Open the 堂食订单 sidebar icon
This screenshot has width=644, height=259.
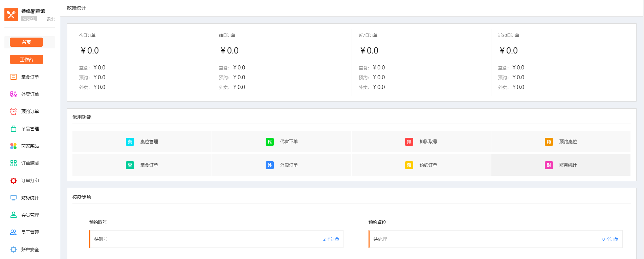[x=14, y=77]
